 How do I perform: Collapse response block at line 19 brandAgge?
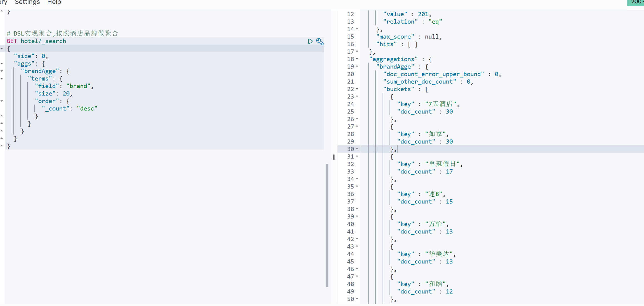357,66
